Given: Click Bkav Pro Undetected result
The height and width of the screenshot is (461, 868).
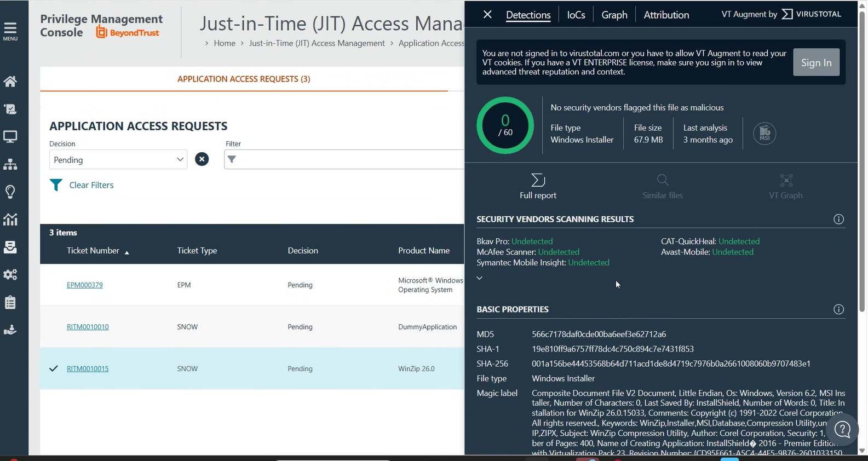Looking at the screenshot, I should [515, 241].
